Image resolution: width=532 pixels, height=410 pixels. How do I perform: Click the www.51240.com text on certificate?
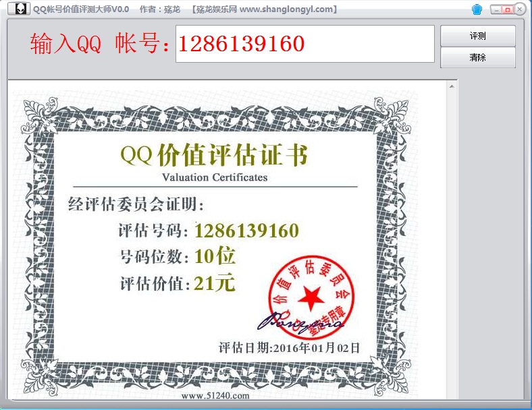pyautogui.click(x=215, y=396)
